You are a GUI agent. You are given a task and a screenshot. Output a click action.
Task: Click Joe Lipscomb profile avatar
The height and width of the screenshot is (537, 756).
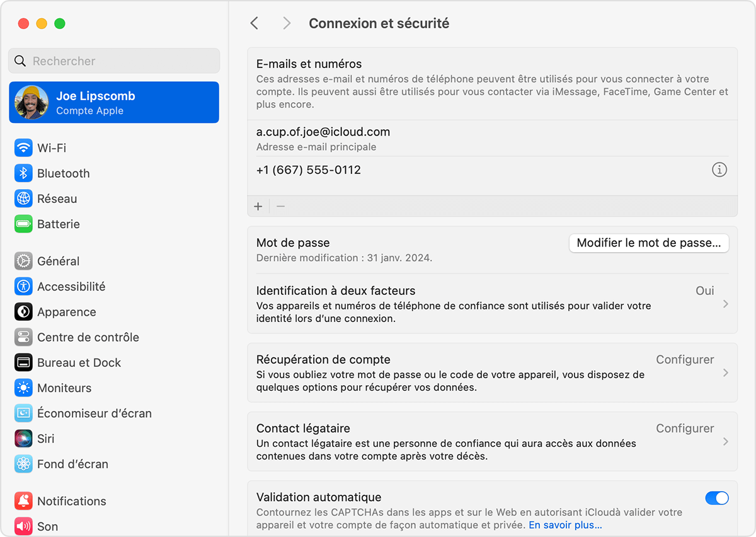(31, 102)
